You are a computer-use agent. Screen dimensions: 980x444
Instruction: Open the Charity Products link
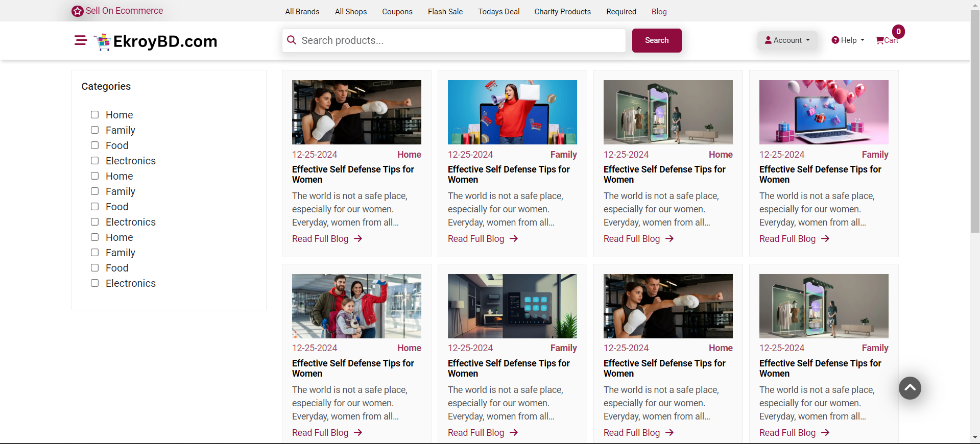pos(562,12)
